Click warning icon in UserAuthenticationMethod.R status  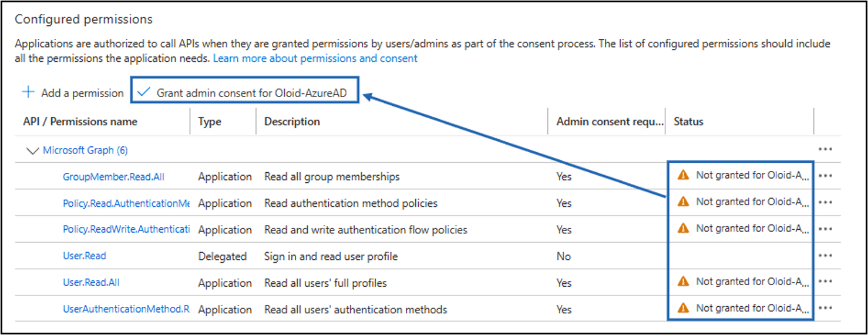[682, 308]
